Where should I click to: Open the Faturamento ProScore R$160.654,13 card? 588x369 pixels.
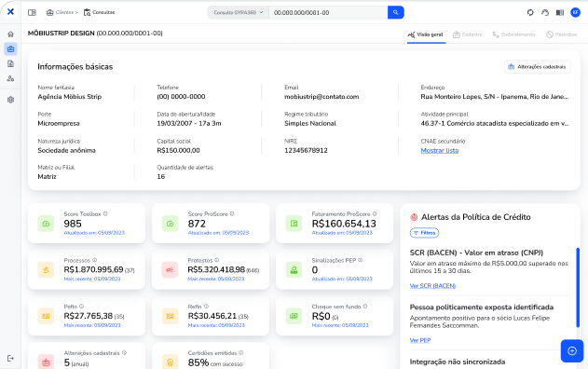point(335,224)
